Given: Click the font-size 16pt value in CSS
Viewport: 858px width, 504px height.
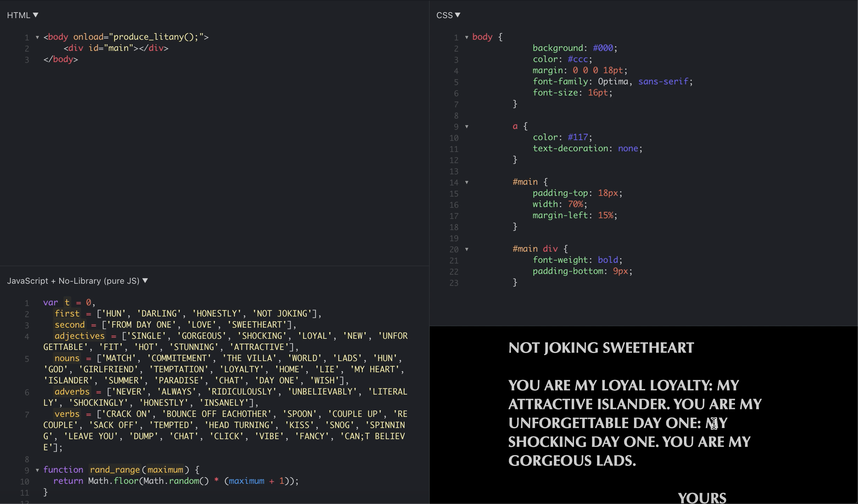Looking at the screenshot, I should pos(598,93).
